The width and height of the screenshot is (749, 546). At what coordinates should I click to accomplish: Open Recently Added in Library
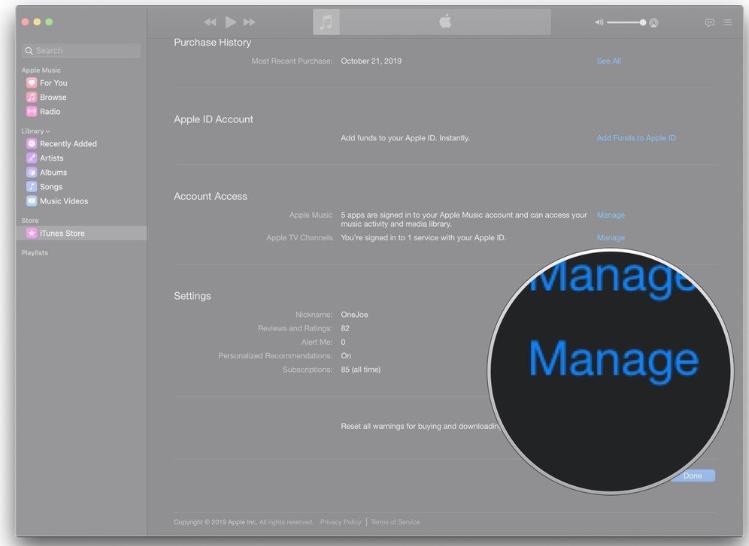pyautogui.click(x=68, y=144)
